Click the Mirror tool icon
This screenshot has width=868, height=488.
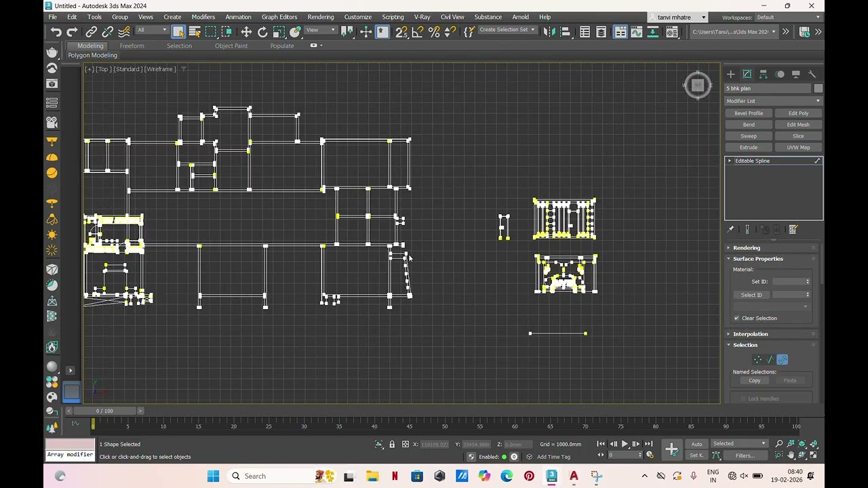pos(549,32)
